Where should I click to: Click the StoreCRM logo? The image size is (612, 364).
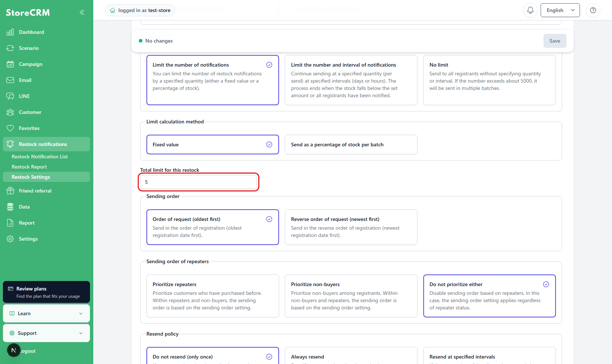click(x=28, y=12)
